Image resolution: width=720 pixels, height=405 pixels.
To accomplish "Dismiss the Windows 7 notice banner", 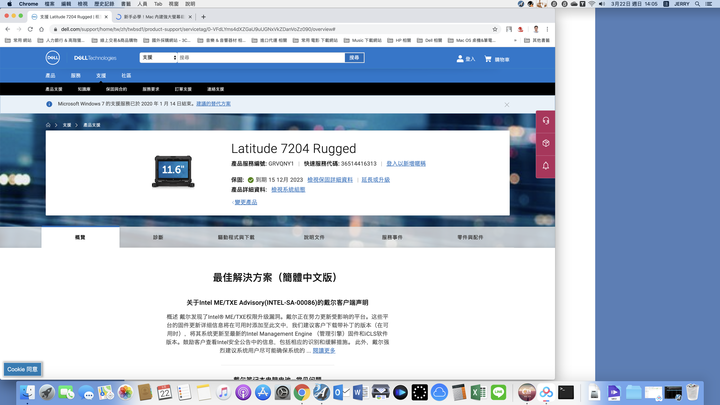I will click(507, 105).
